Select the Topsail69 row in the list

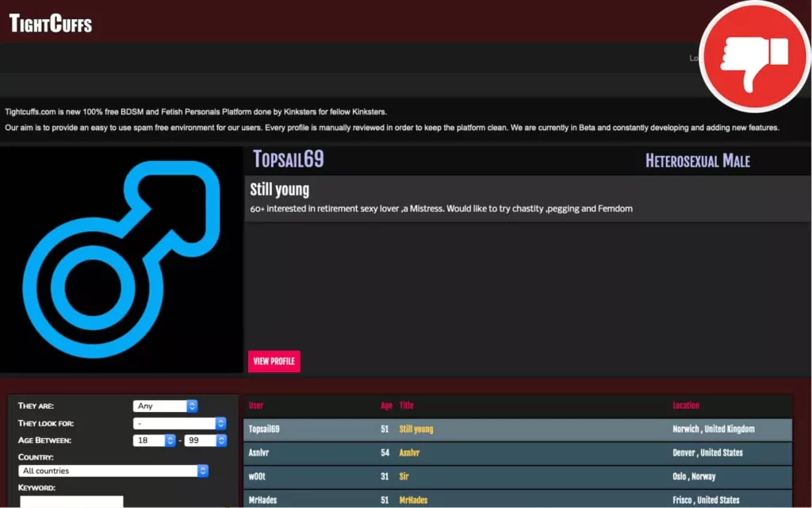click(x=518, y=429)
